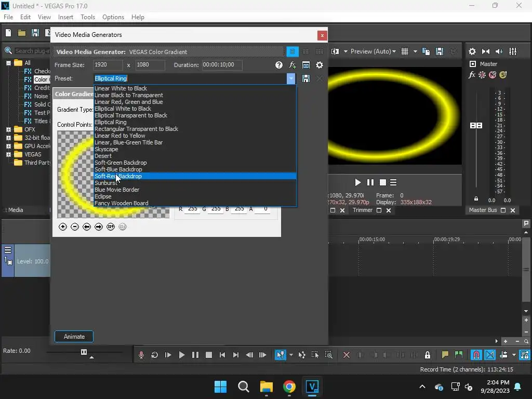The height and width of the screenshot is (399, 532).
Task: Pause the video preview
Action: tap(370, 183)
